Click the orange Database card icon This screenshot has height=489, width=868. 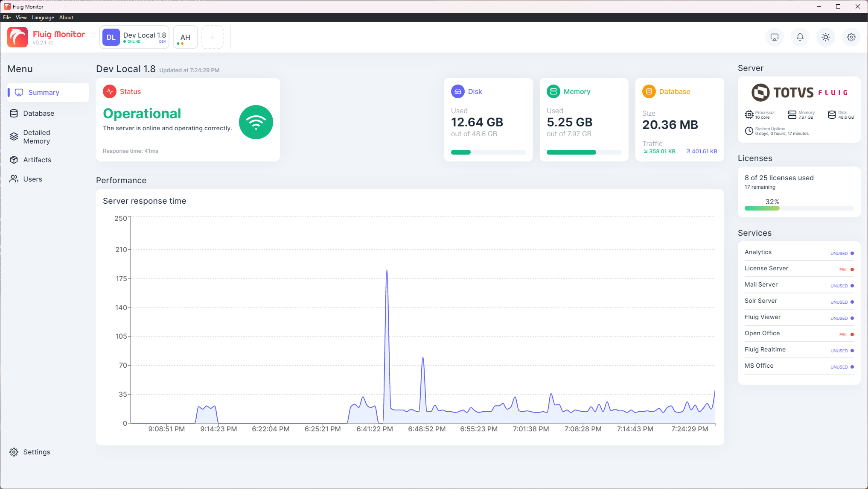[x=649, y=91]
